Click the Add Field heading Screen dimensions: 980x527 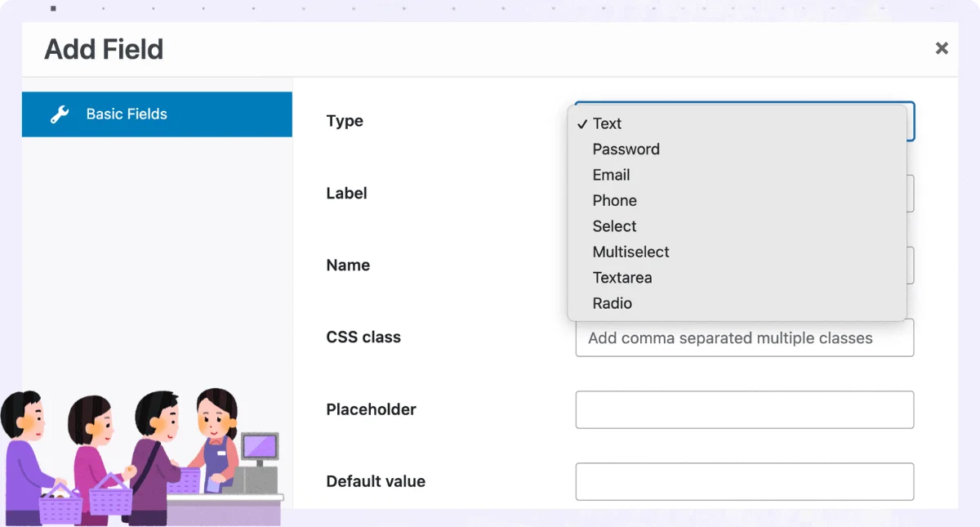pyautogui.click(x=104, y=50)
